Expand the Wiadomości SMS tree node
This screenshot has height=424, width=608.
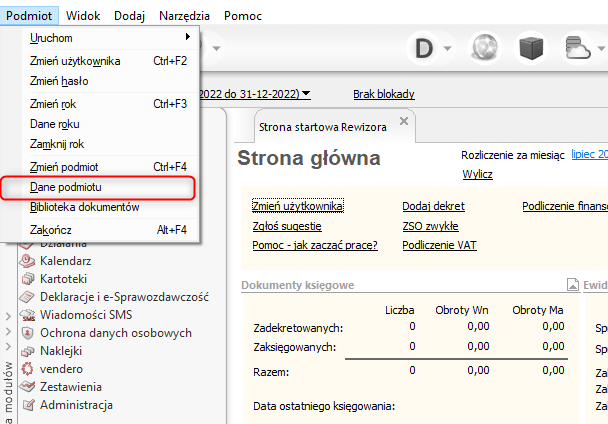point(9,315)
